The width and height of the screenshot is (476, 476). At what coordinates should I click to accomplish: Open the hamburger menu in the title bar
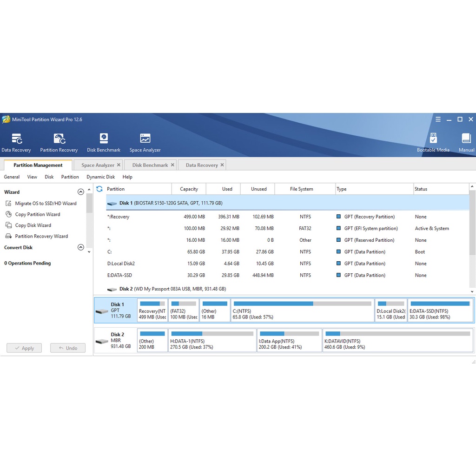click(438, 119)
